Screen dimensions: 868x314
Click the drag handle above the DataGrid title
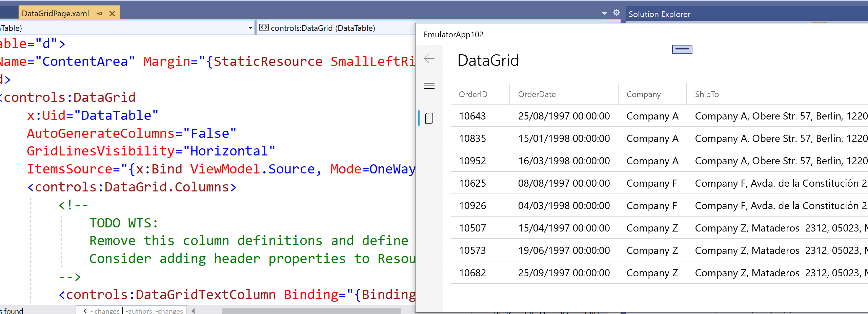pos(682,49)
